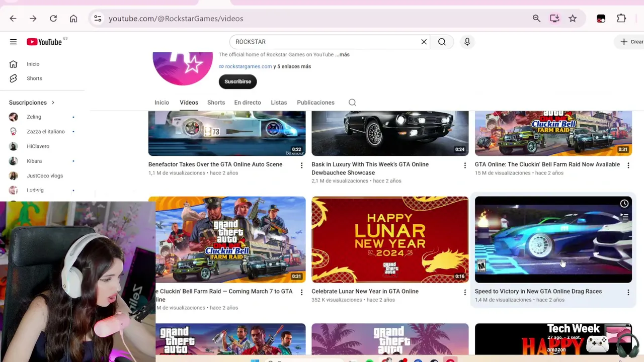This screenshot has height=362, width=644.
Task: Open "Speed to Victory in New GTA Online Drag Races" title
Action: pos(538,291)
